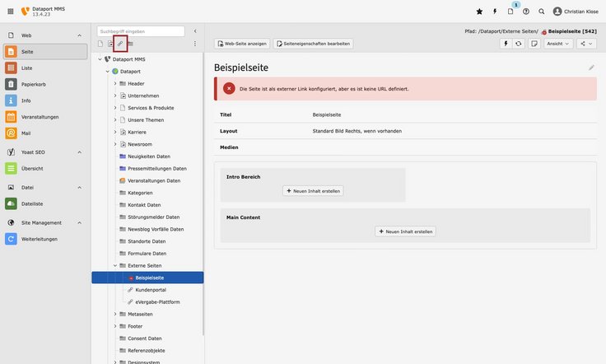
Task: Focus the Suchbegriff eingeben search field
Action: [x=141, y=31]
